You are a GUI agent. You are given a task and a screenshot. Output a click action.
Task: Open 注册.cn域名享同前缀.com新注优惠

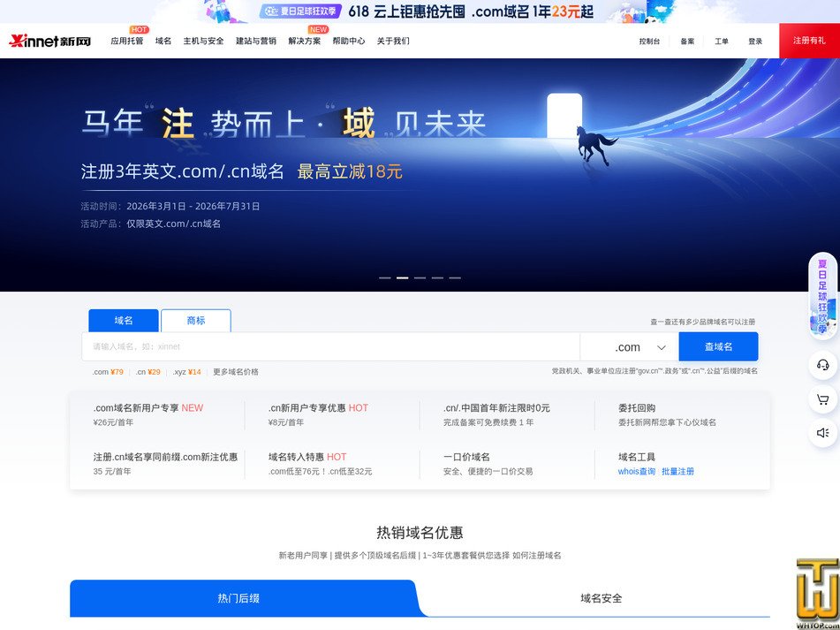coord(165,457)
